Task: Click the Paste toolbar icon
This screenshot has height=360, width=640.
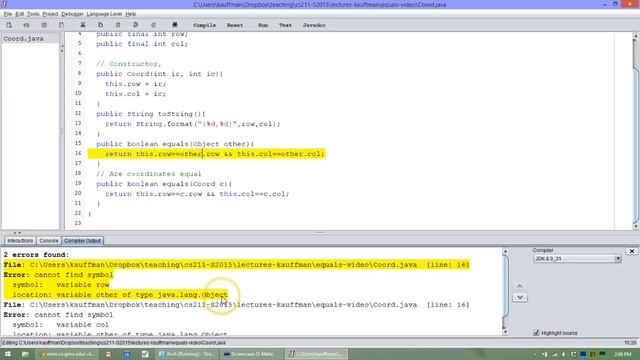Action: (118, 25)
